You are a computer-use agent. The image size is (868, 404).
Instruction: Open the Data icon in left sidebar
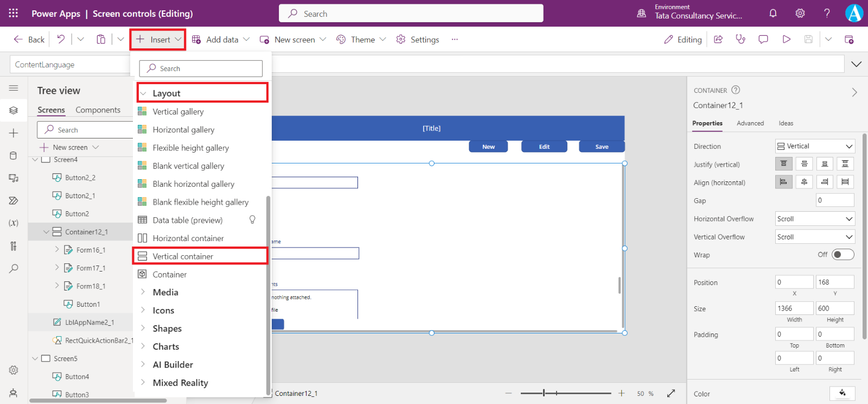pyautogui.click(x=14, y=156)
